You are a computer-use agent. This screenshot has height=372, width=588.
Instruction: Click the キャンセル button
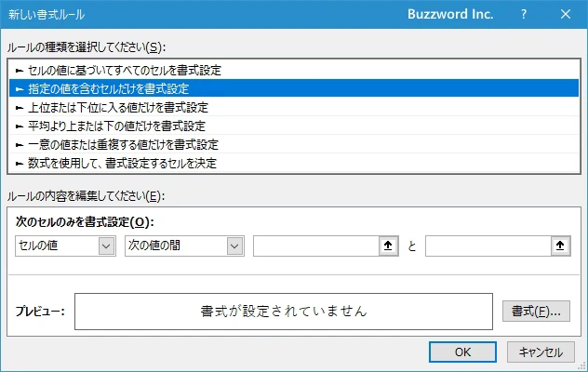(x=541, y=352)
